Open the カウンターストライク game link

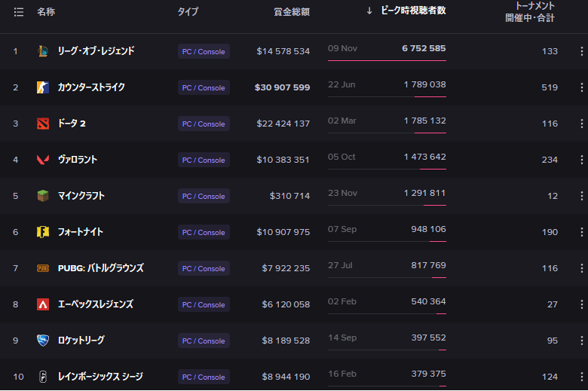pyautogui.click(x=91, y=87)
